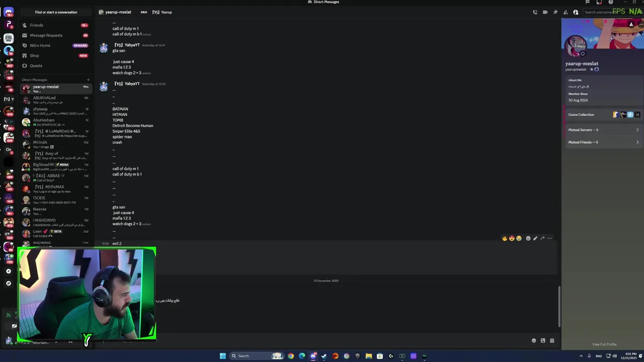
Task: Show hidden system tray icons
Action: (x=581, y=356)
